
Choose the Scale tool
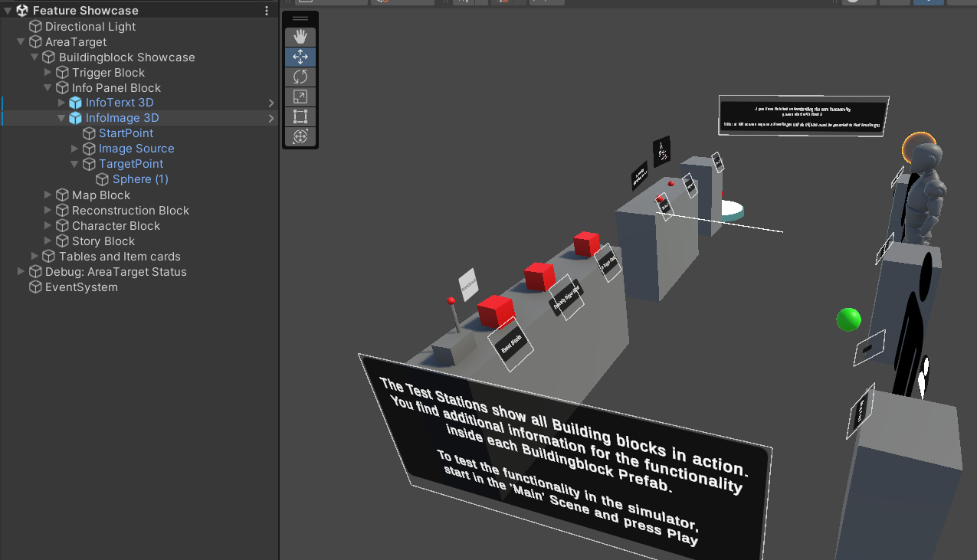pyautogui.click(x=300, y=97)
